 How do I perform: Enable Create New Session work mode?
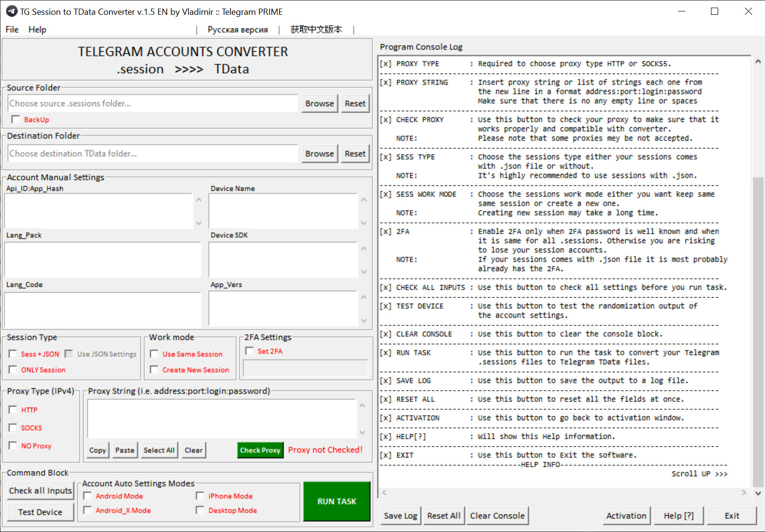[154, 369]
